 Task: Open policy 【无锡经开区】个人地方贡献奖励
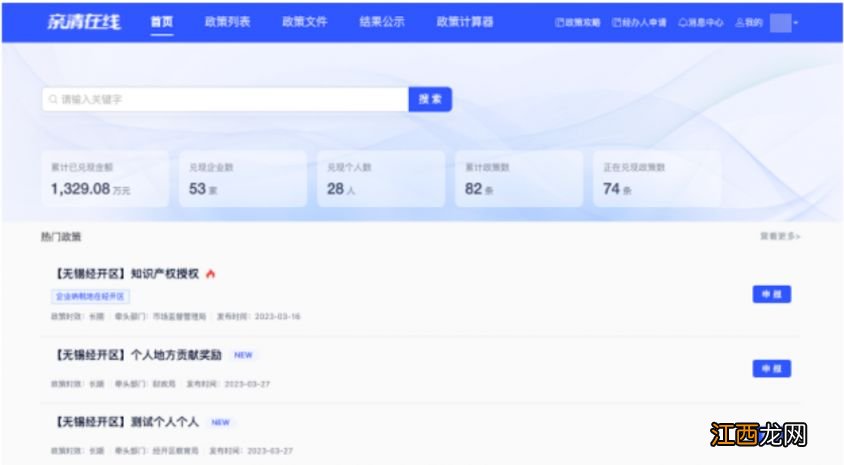pos(138,355)
